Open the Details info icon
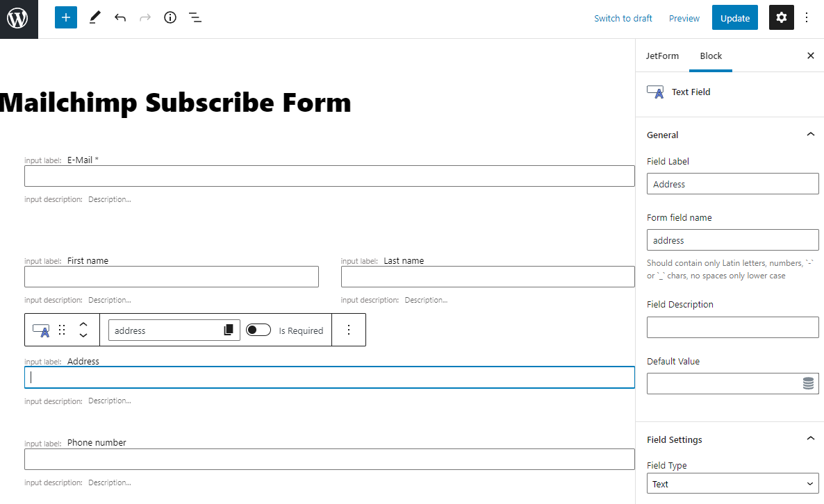Screen dimensions: 824x504 tap(170, 18)
